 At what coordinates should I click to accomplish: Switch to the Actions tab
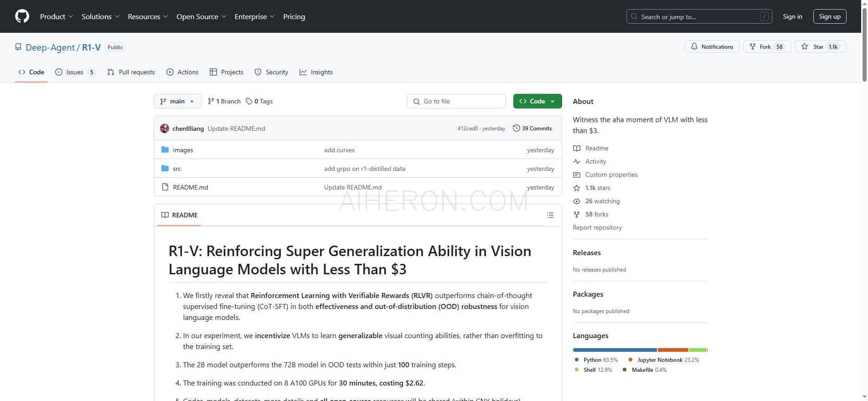click(182, 72)
